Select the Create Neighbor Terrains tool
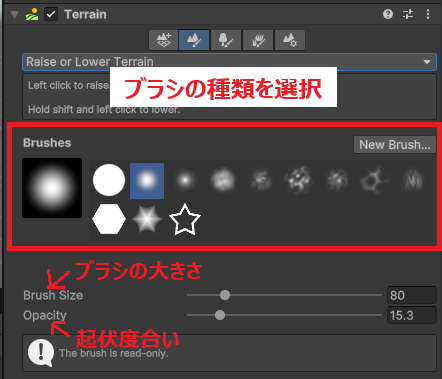The width and height of the screenshot is (442, 379). click(164, 40)
